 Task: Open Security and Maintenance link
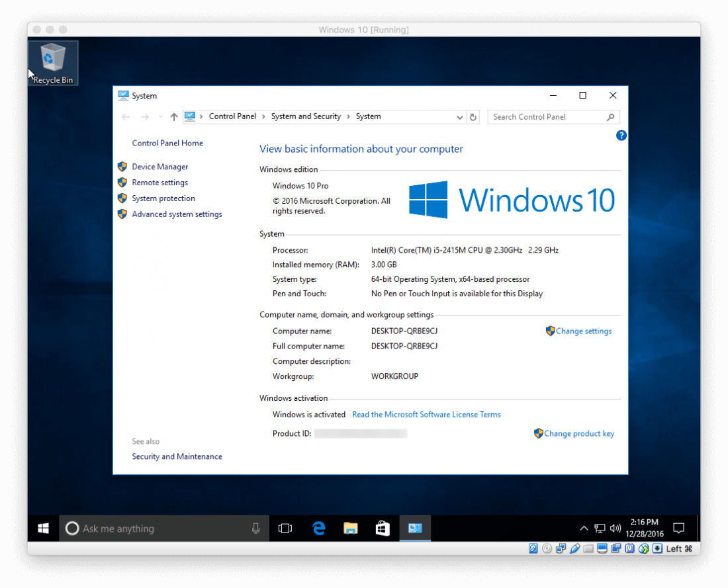177,456
